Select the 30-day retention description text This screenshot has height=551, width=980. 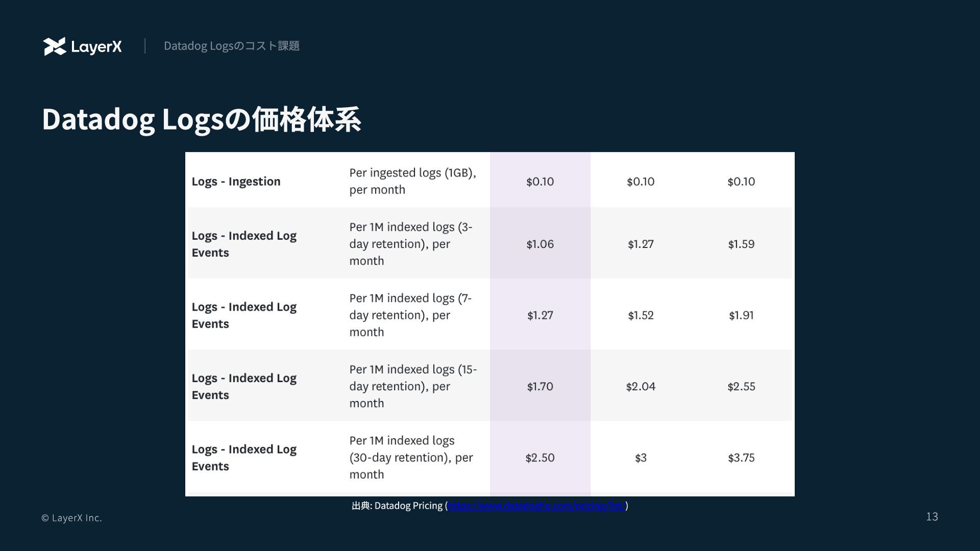(411, 458)
